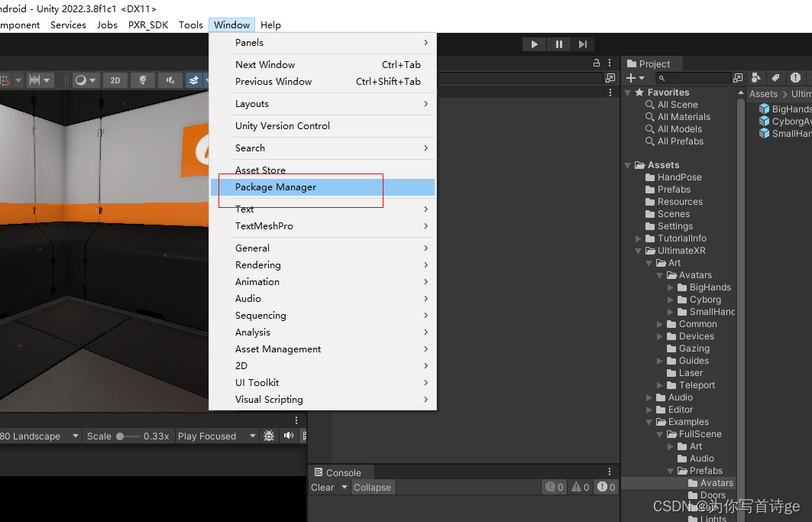Collapse the UltimateXR folder
The width and height of the screenshot is (812, 522).
(639, 251)
